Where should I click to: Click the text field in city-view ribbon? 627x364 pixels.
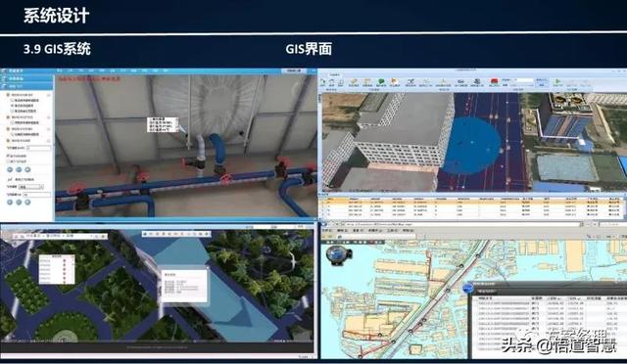(524, 80)
